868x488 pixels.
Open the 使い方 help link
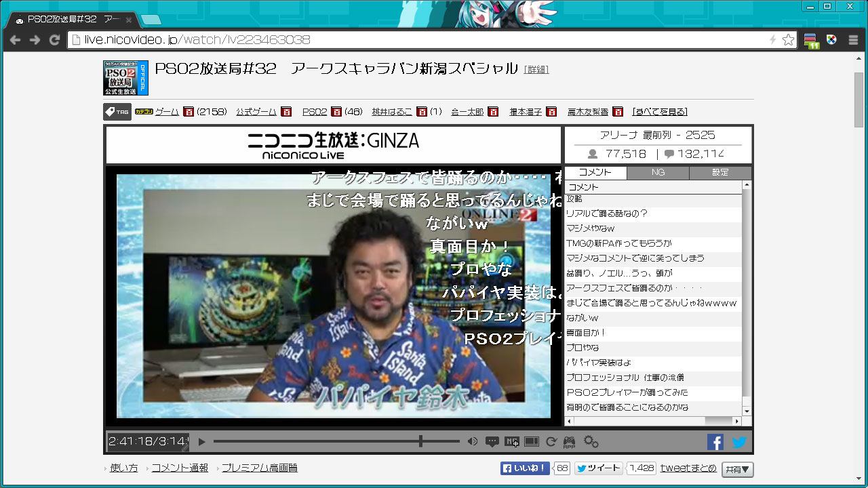(124, 468)
